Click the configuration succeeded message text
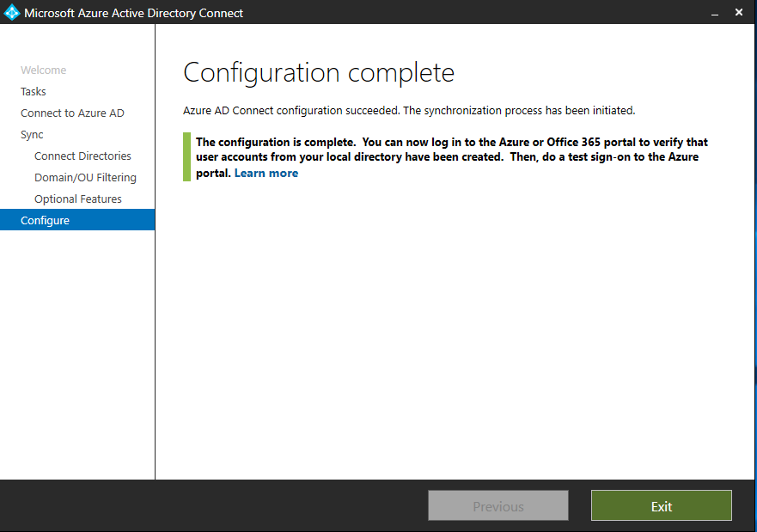This screenshot has width=757, height=532. click(x=409, y=111)
